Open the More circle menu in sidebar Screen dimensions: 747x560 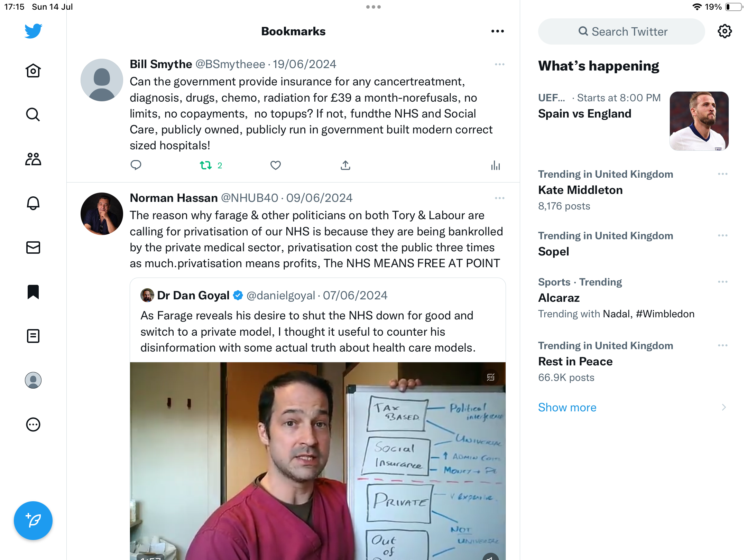33,424
